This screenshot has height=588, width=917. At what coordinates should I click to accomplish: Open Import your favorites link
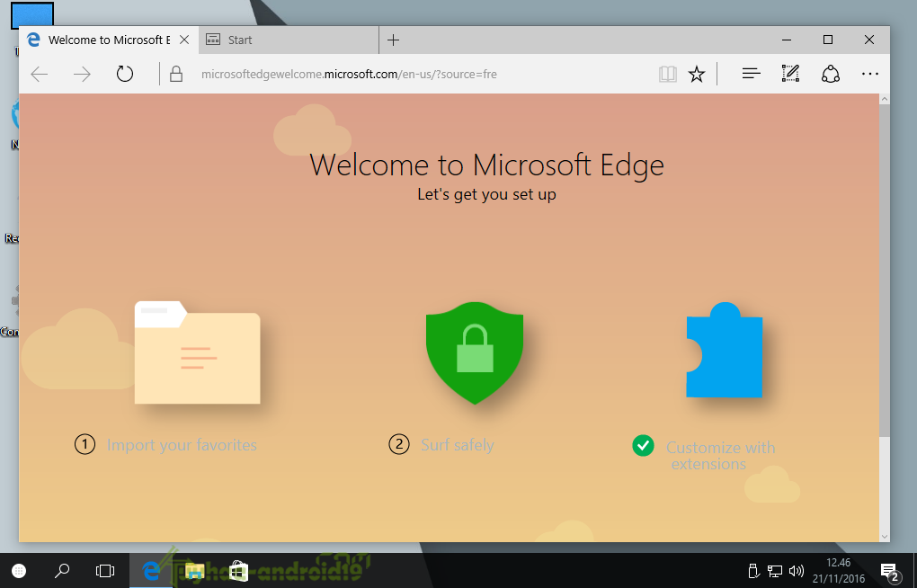tap(182, 445)
